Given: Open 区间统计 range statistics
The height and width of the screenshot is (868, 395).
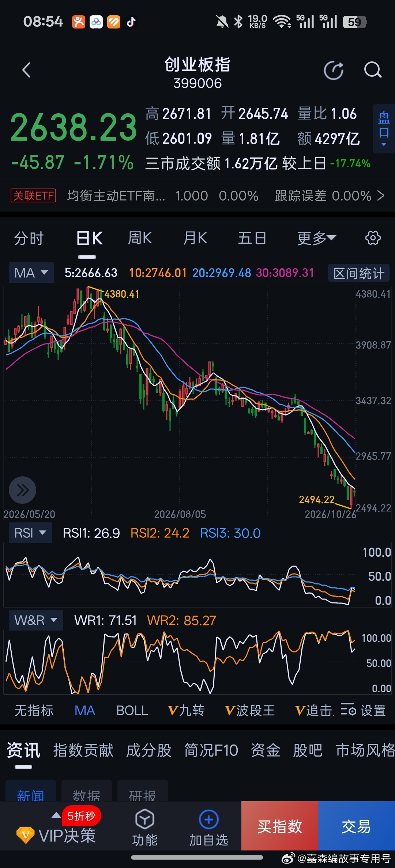Looking at the screenshot, I should point(359,273).
